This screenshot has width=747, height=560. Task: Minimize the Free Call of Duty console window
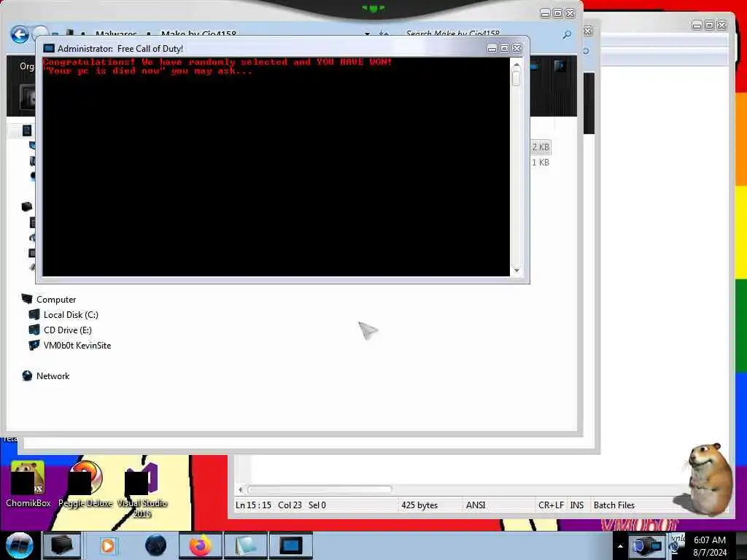point(492,49)
